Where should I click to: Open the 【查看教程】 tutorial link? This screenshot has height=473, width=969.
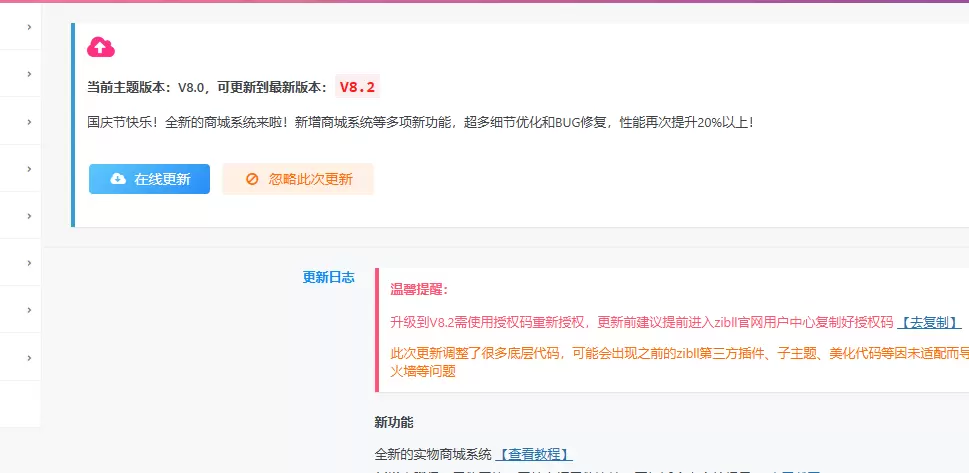click(x=534, y=454)
